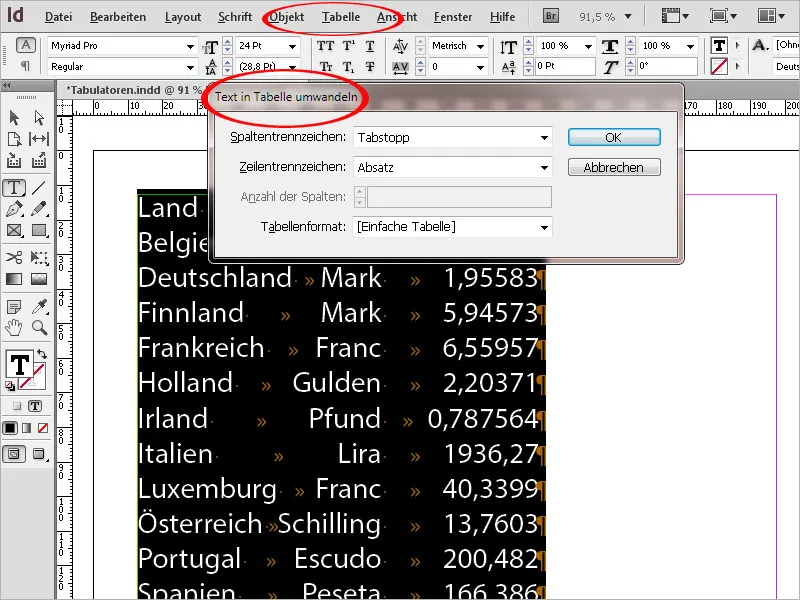Click the baseline shift 0 Pt field
Screen dimensions: 800x600
click(x=565, y=66)
